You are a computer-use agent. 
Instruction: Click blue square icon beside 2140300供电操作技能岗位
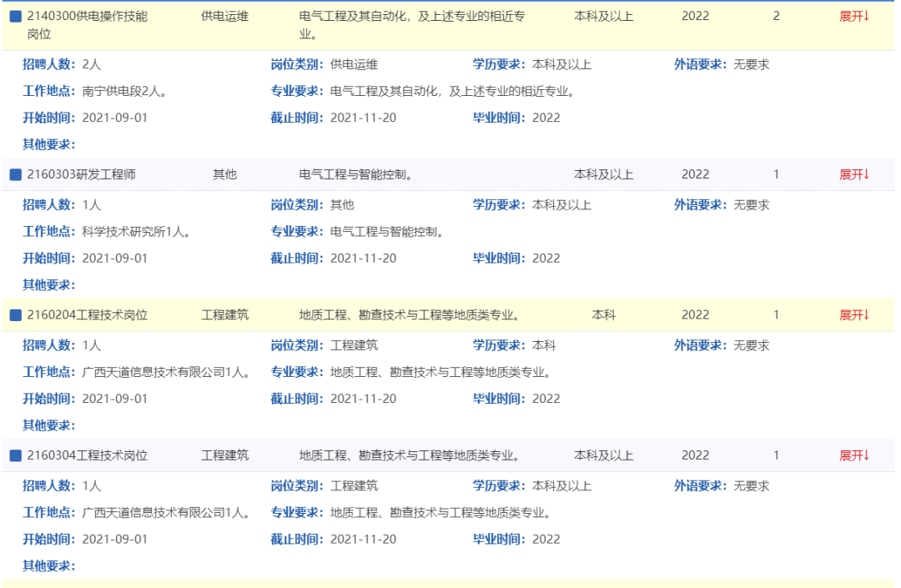click(15, 17)
